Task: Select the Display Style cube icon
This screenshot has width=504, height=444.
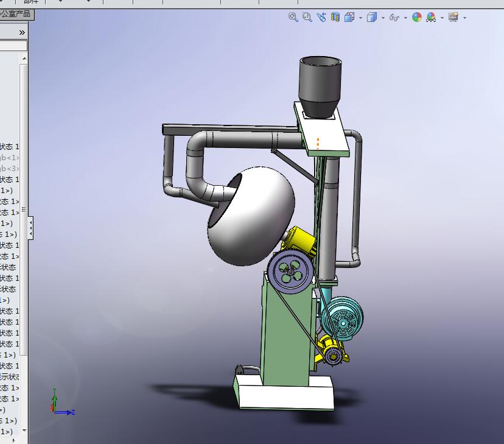Action: 372,17
